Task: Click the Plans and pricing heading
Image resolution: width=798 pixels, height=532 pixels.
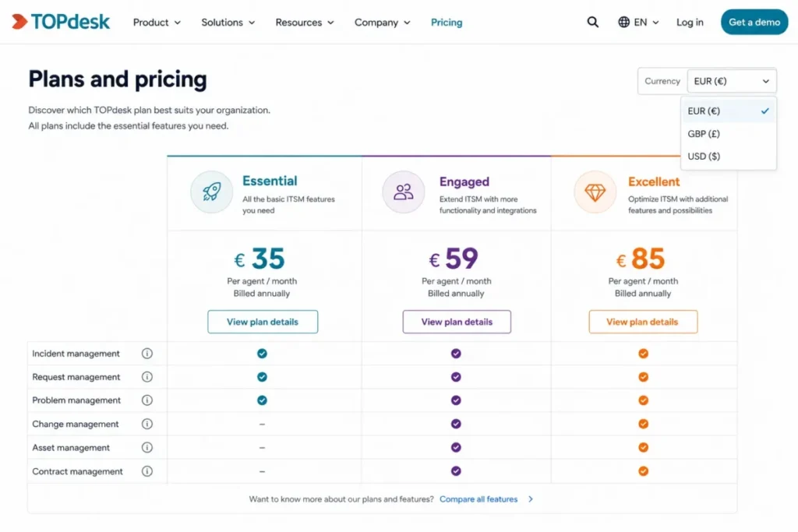Action: pyautogui.click(x=118, y=79)
